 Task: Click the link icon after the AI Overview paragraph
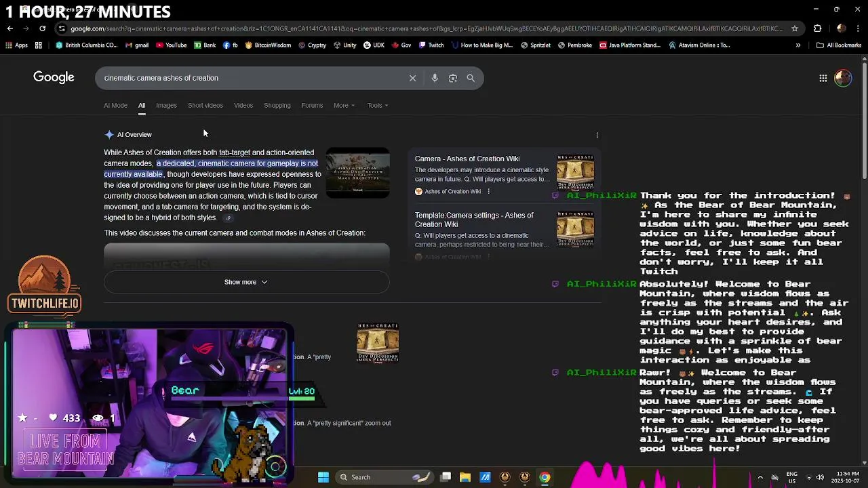(228, 218)
